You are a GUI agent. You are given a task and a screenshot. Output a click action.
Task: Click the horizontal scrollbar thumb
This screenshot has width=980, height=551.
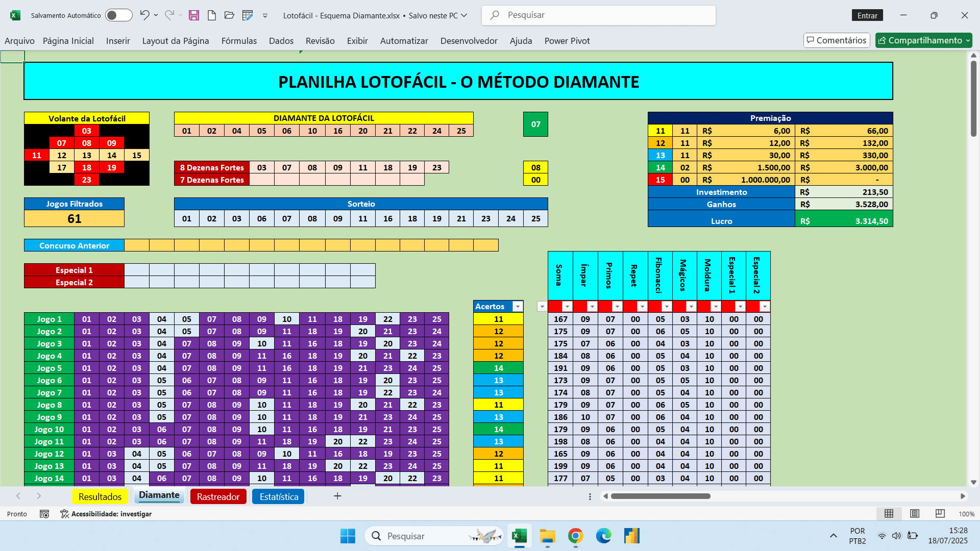(x=660, y=496)
